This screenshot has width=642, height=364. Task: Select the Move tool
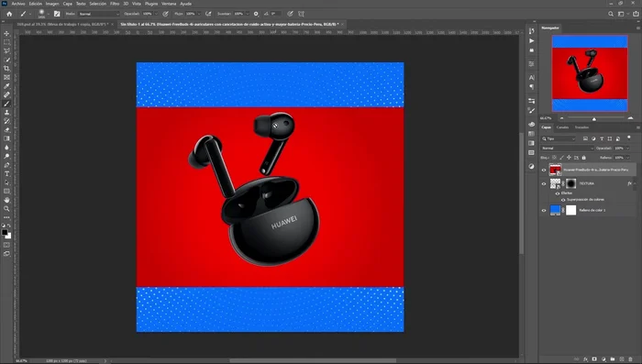[6, 33]
